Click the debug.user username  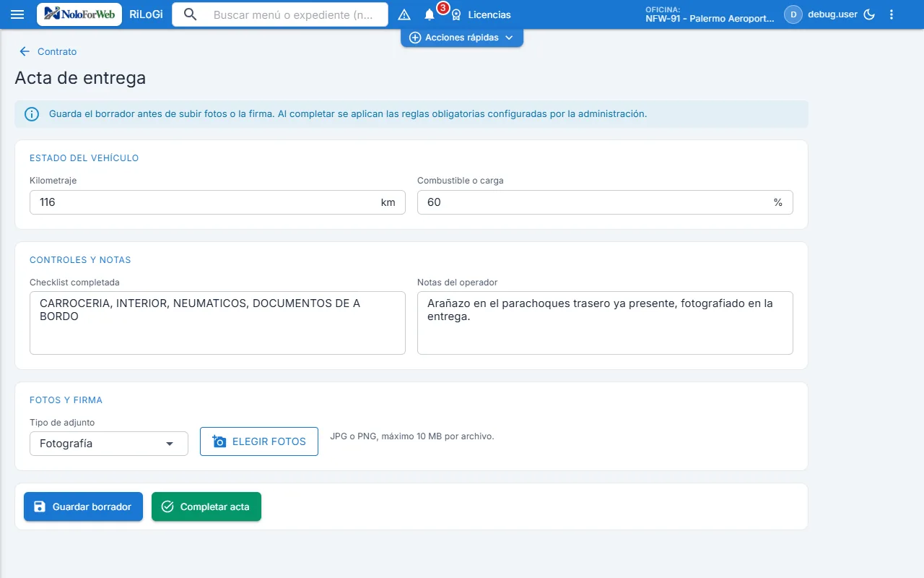[x=832, y=14]
